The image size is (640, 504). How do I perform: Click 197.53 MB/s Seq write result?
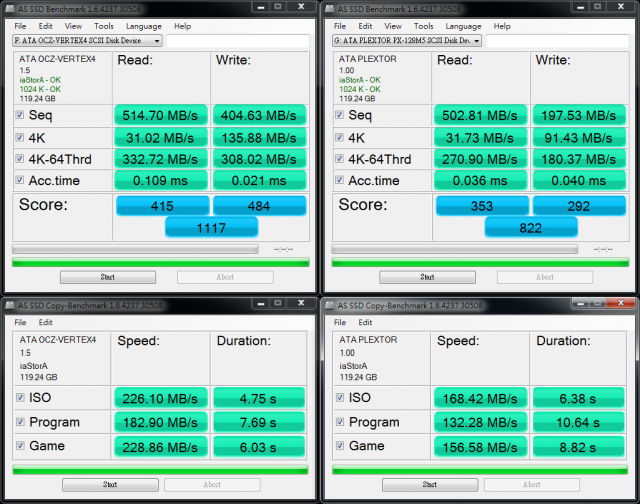579,115
